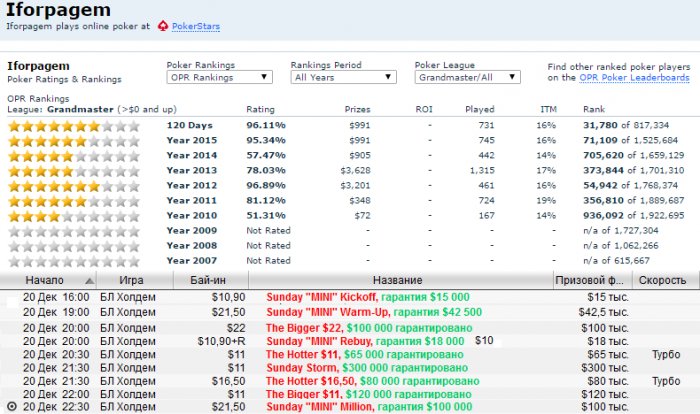Sort by the Игра column header

135,280
